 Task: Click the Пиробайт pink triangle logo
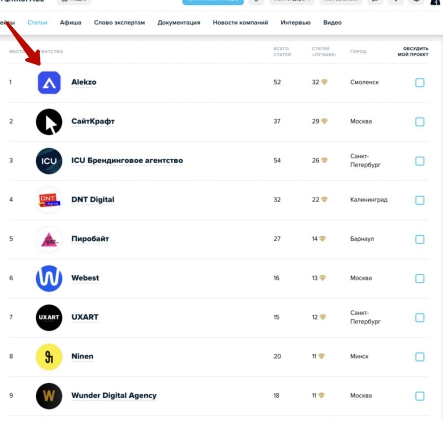click(x=49, y=239)
